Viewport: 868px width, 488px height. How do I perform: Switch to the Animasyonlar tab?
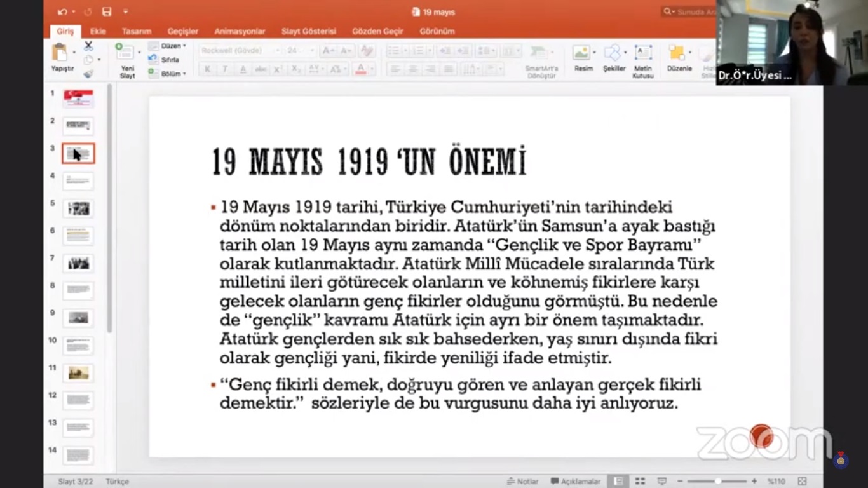coord(240,31)
